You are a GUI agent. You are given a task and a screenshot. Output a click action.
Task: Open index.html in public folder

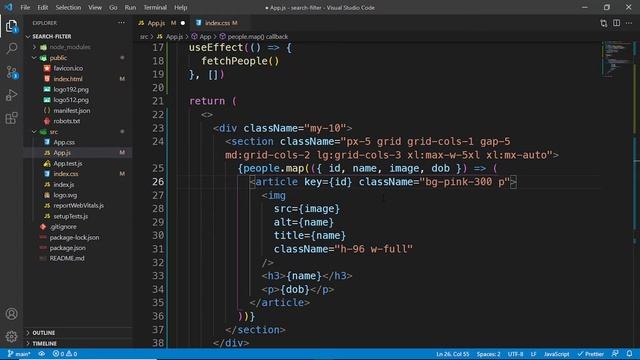click(68, 79)
